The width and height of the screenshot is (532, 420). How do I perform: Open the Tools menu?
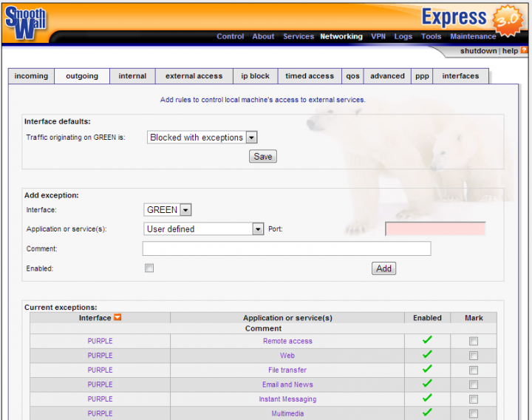(x=432, y=36)
